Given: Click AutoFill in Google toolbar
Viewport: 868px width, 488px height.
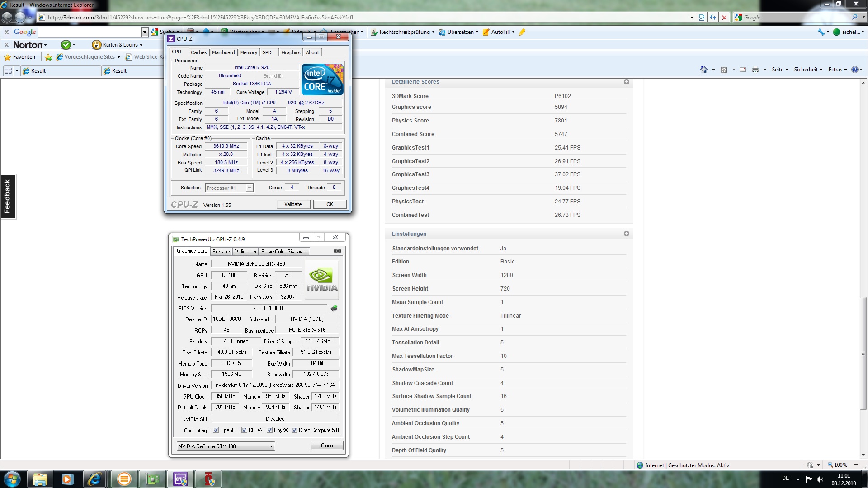Looking at the screenshot, I should coord(498,32).
